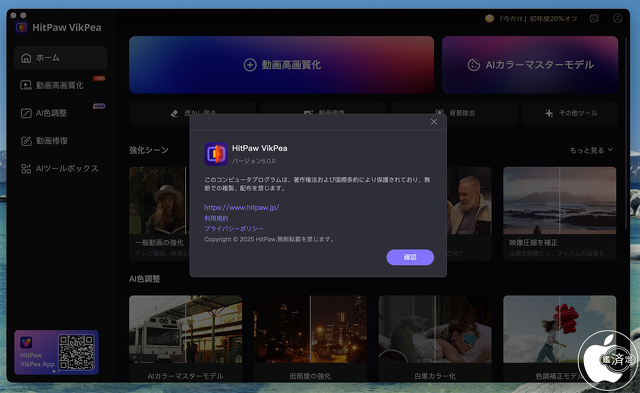Close the About dialog with the X icon

click(434, 122)
